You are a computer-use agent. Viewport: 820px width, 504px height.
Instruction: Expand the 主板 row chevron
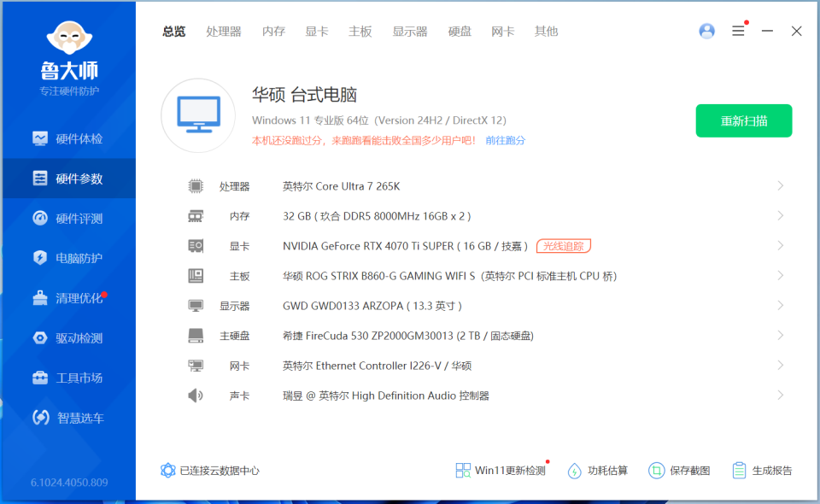tap(780, 276)
